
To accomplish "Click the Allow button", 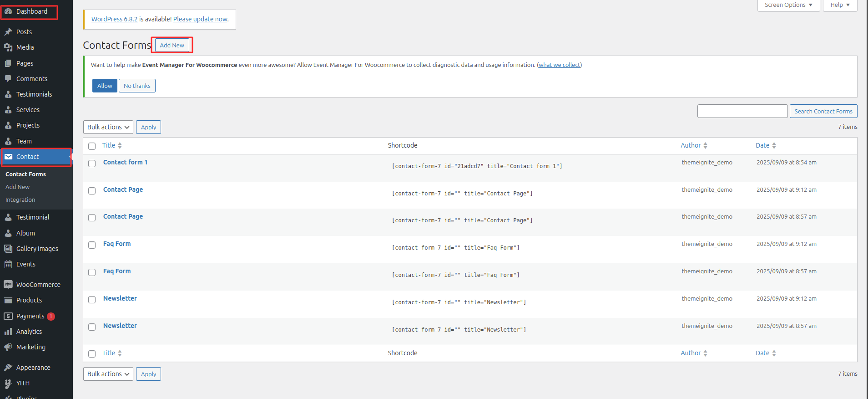I will click(105, 86).
